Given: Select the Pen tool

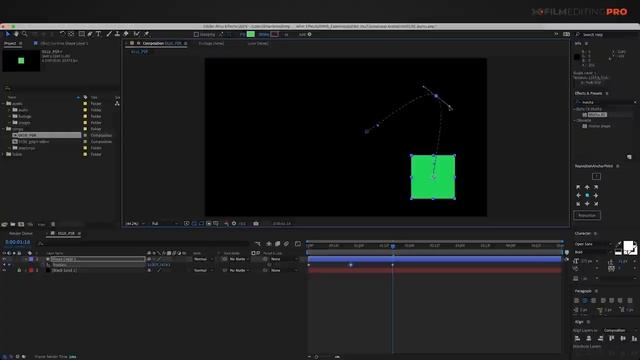Looking at the screenshot, I should click(x=90, y=34).
